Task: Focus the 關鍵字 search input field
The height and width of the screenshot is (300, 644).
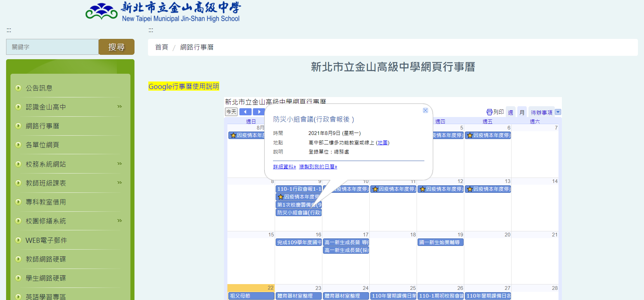Action: click(x=52, y=47)
